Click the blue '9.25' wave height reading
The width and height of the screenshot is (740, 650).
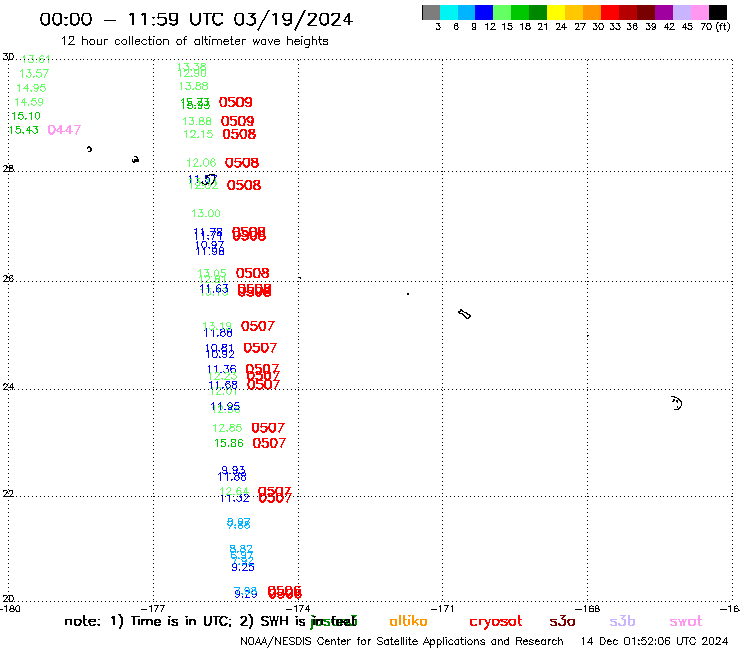tap(243, 567)
